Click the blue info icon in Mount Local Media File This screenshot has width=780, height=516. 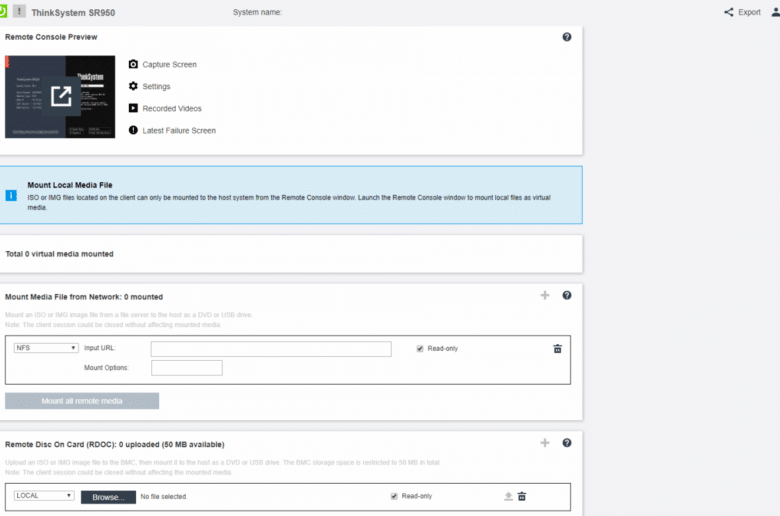[11, 196]
